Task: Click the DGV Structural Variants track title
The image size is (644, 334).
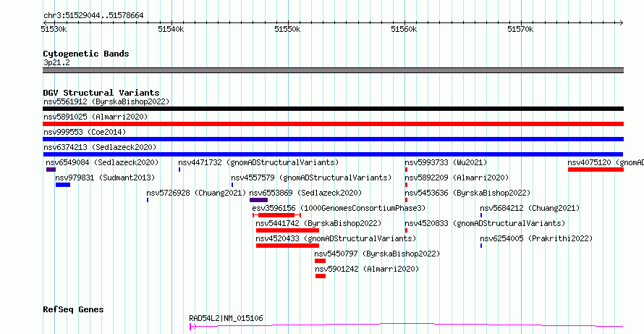Action: pyautogui.click(x=101, y=93)
